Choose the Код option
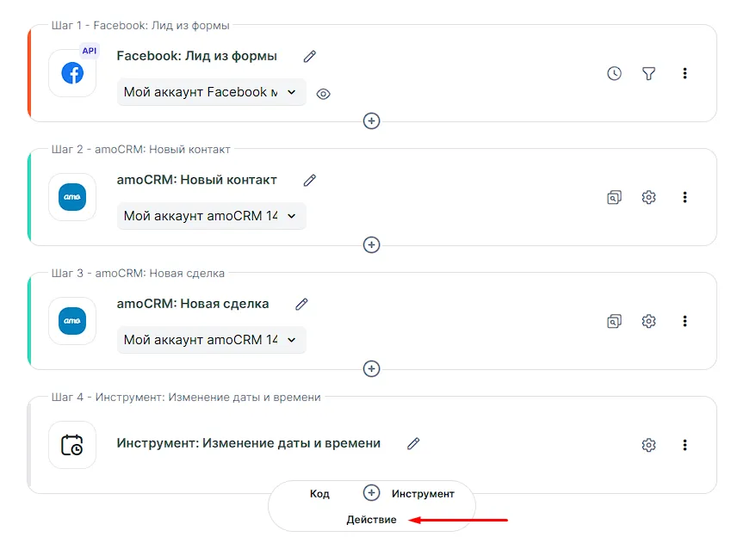Viewport: 756px width, 543px height. point(319,494)
